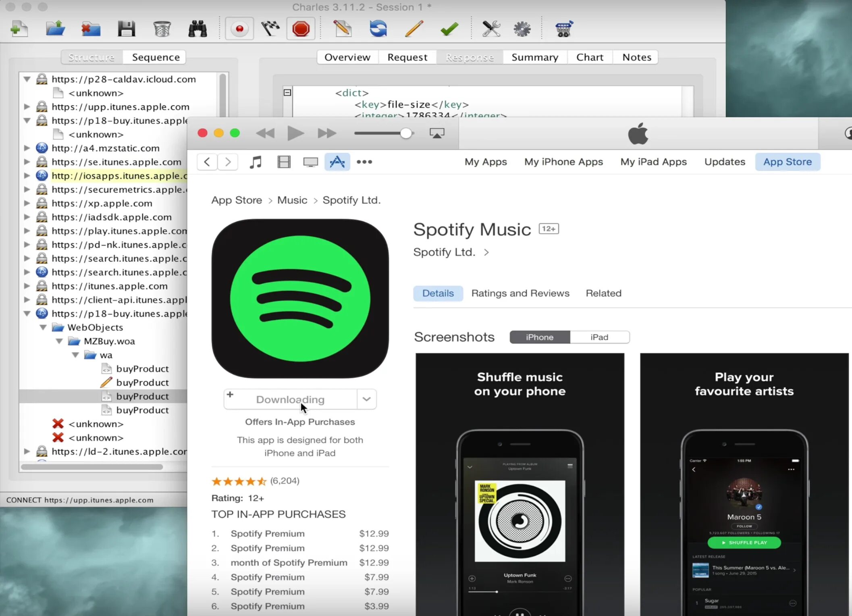Image resolution: width=852 pixels, height=616 pixels.
Task: Select the Wrench settings tool icon
Action: [490, 29]
